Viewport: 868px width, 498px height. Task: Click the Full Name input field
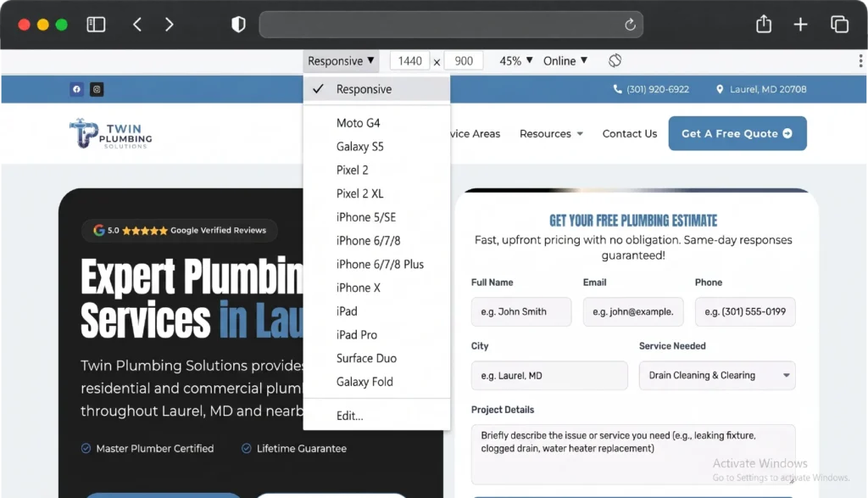point(521,312)
